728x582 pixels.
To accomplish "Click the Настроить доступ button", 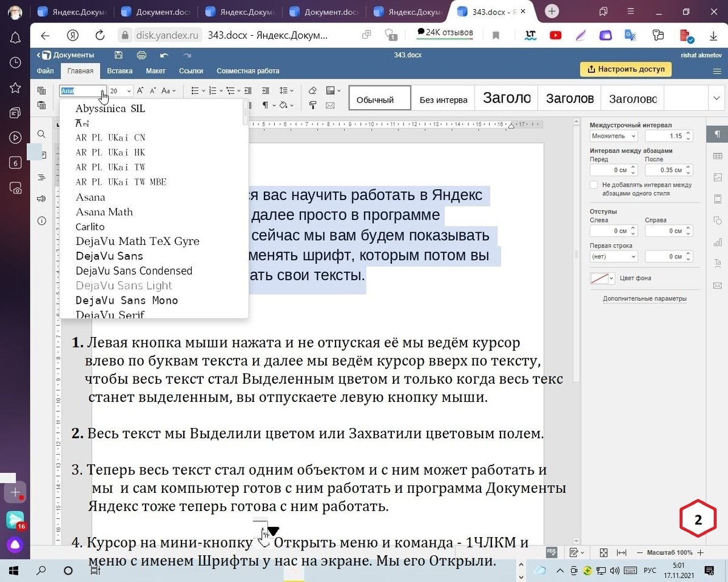I will point(625,69).
